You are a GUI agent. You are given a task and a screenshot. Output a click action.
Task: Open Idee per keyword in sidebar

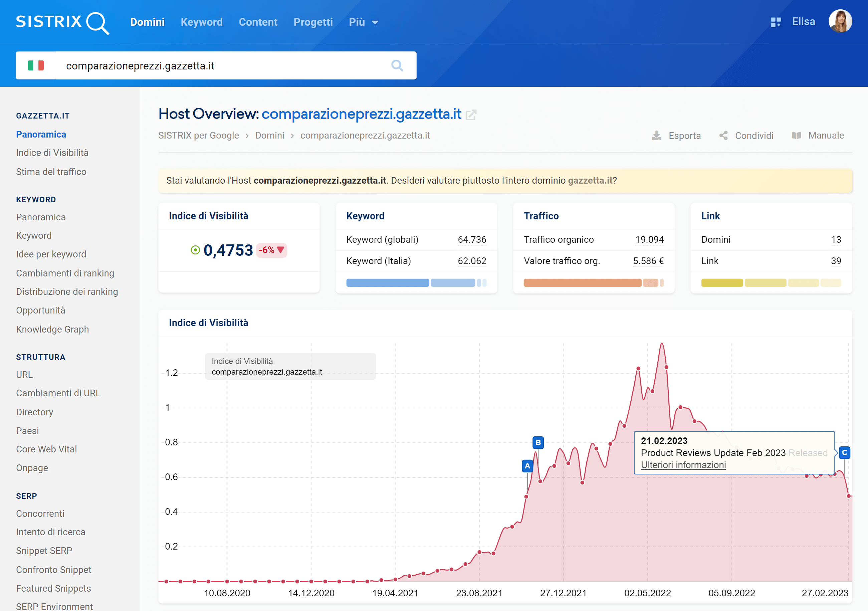[x=51, y=254]
